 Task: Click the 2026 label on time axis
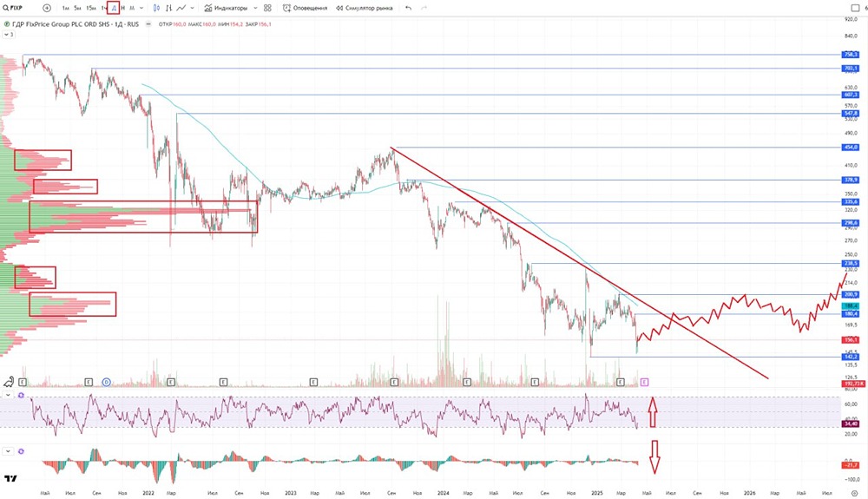749,493
